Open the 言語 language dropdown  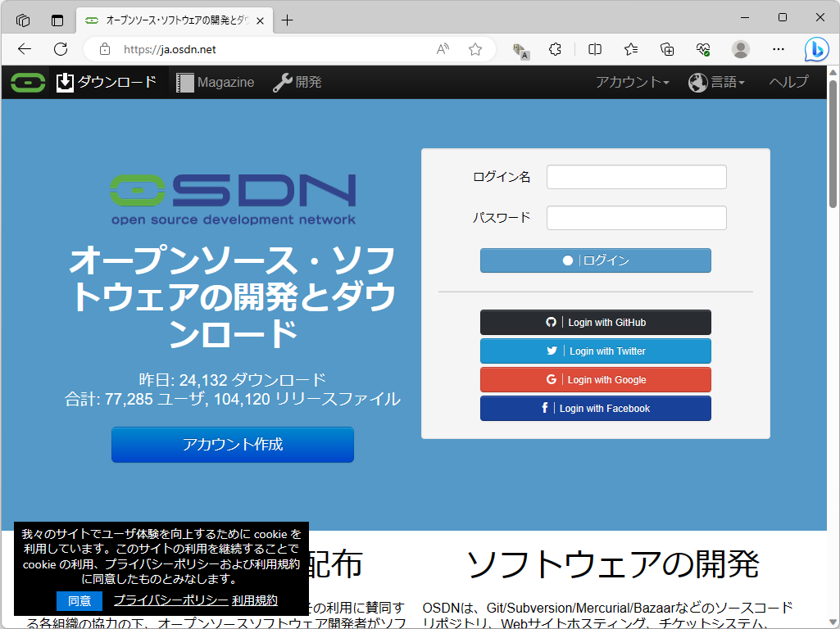717,82
